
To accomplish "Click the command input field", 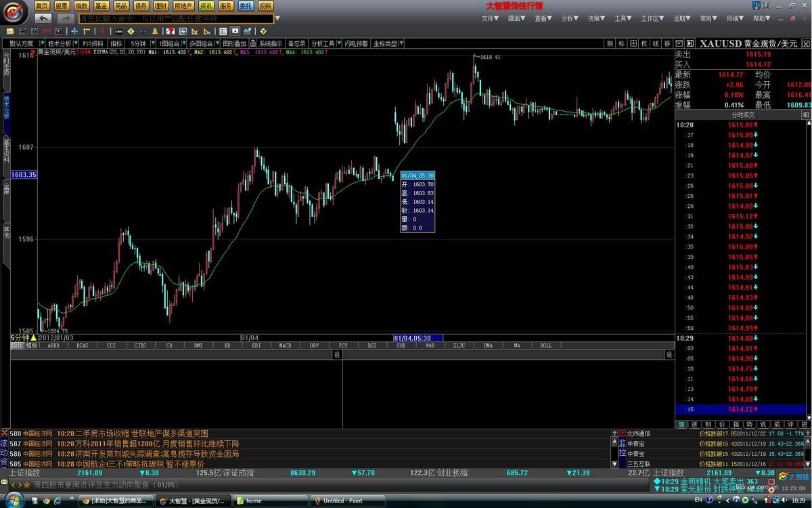I will (176, 18).
